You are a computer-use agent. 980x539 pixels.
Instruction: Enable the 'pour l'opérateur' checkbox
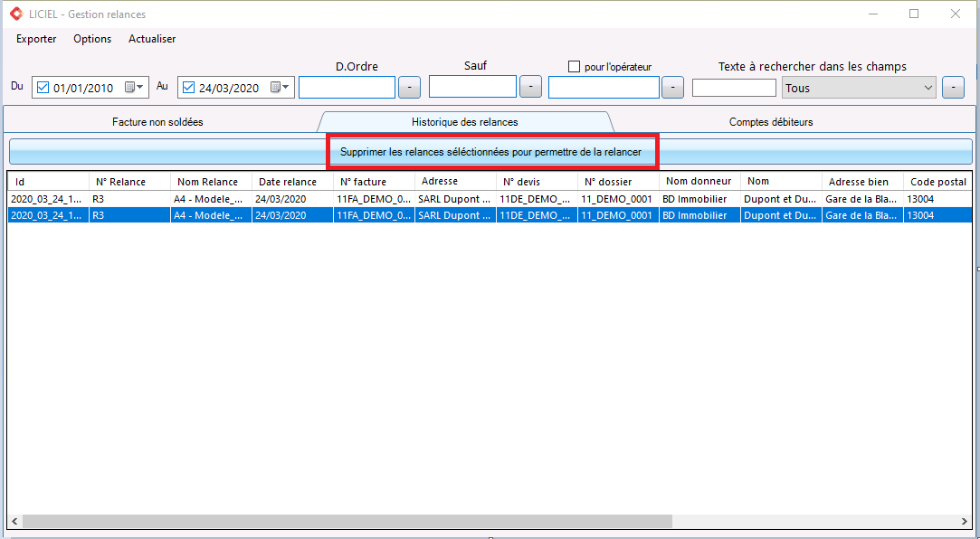click(x=574, y=66)
